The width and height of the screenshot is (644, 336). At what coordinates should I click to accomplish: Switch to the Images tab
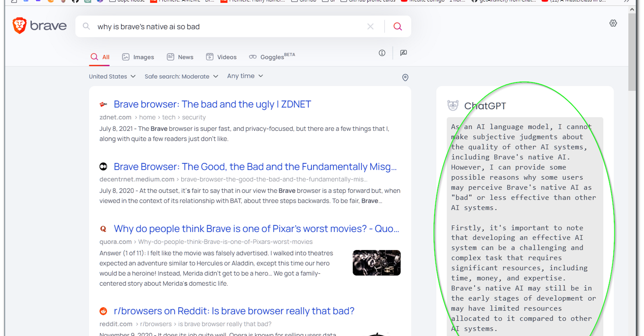pyautogui.click(x=138, y=57)
